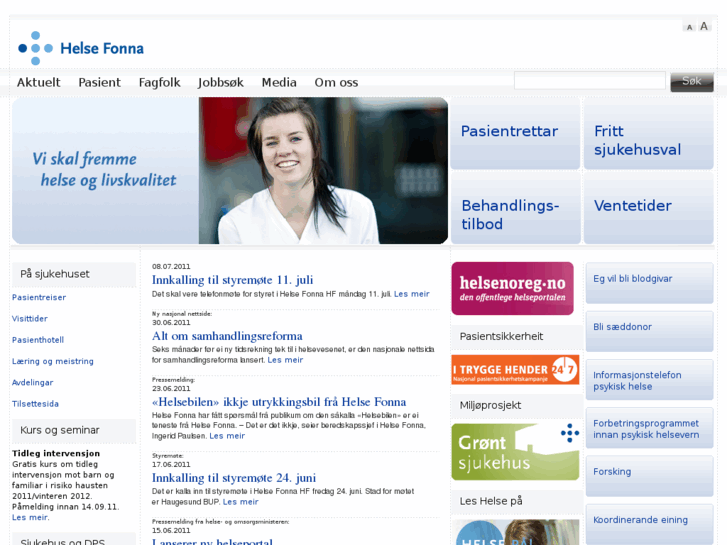
Task: Open the I trygge hender 24/7 banner
Action: pos(515,370)
